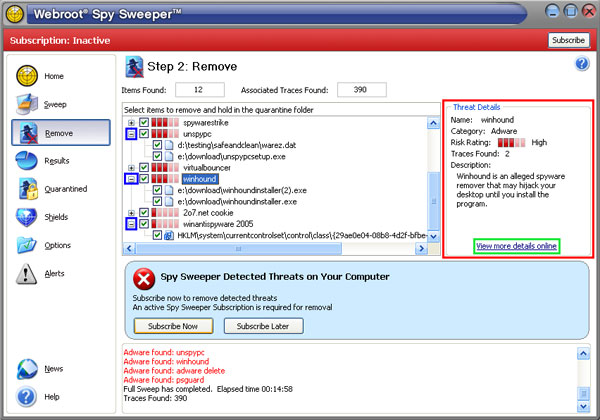Click the Subscribe Now button
The height and width of the screenshot is (420, 600).
coord(173,326)
